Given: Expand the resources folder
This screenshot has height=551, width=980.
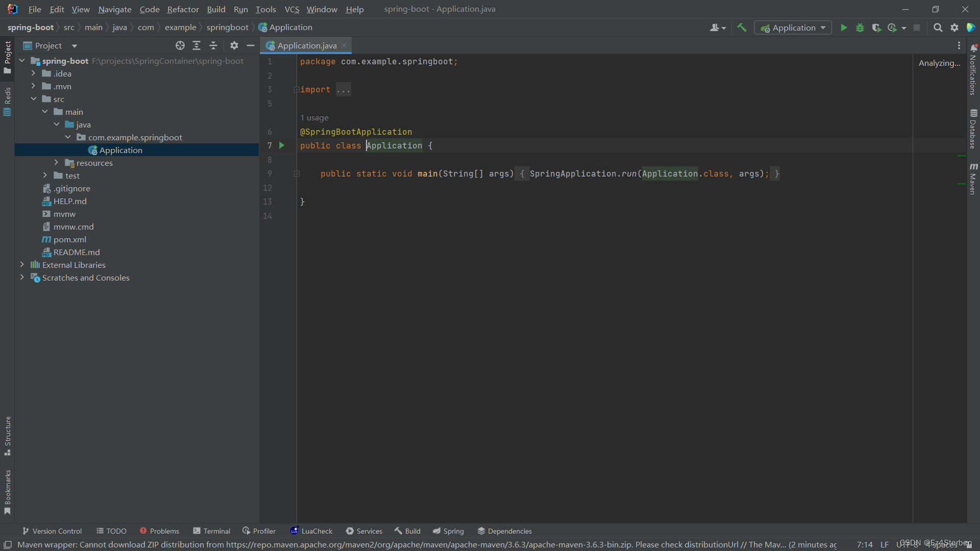Looking at the screenshot, I should tap(56, 163).
